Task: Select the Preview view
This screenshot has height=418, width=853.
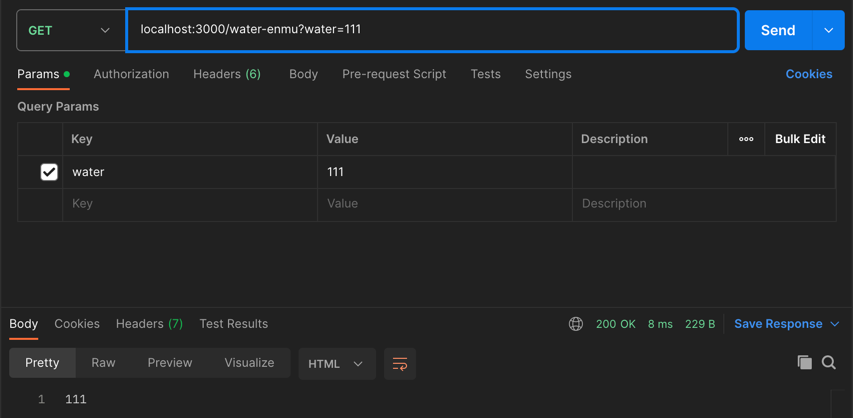Action: click(170, 363)
